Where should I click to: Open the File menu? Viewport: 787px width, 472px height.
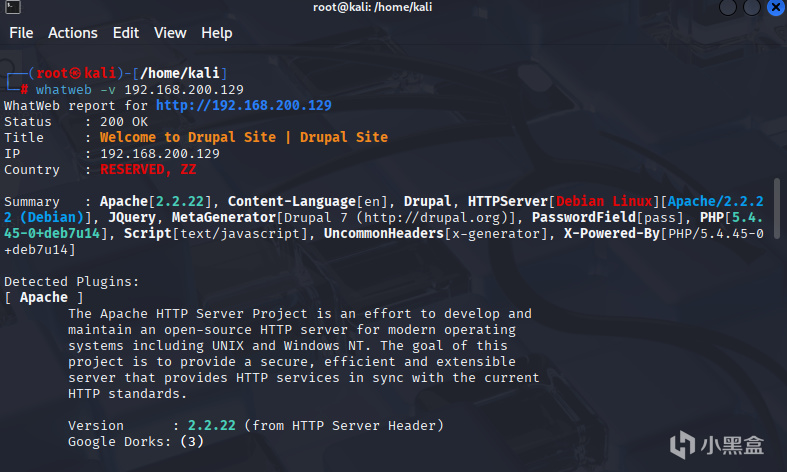click(21, 33)
